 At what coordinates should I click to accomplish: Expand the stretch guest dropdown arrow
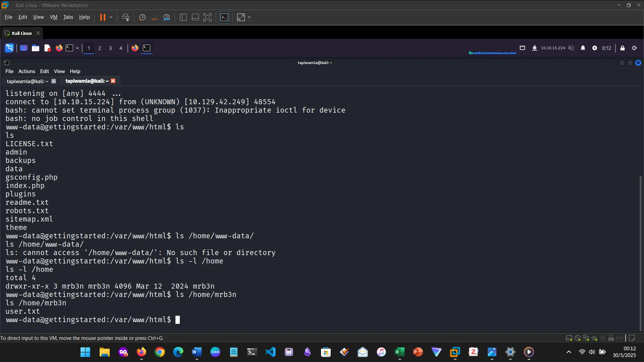click(x=249, y=17)
